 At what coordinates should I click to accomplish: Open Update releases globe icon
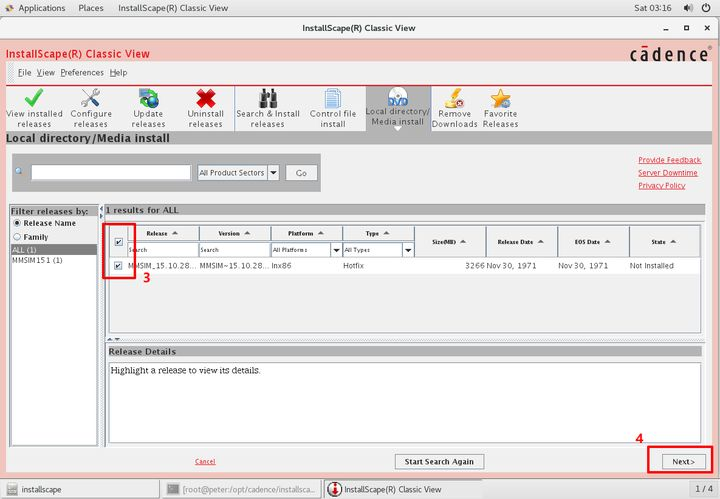tap(148, 98)
